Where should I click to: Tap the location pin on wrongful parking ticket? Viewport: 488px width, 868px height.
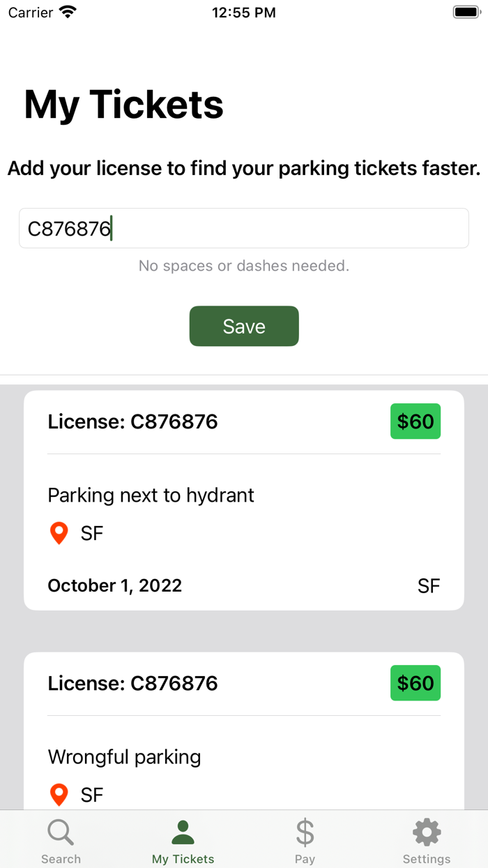(59, 794)
